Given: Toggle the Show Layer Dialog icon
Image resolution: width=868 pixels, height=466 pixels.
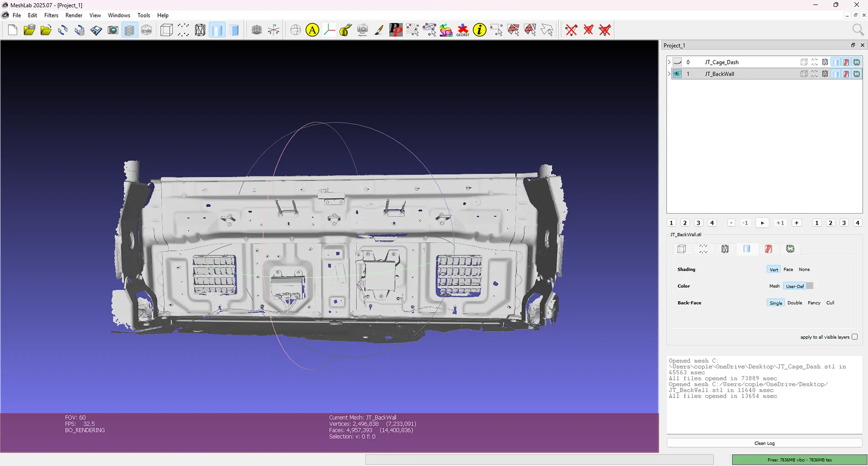Looking at the screenshot, I should [130, 31].
